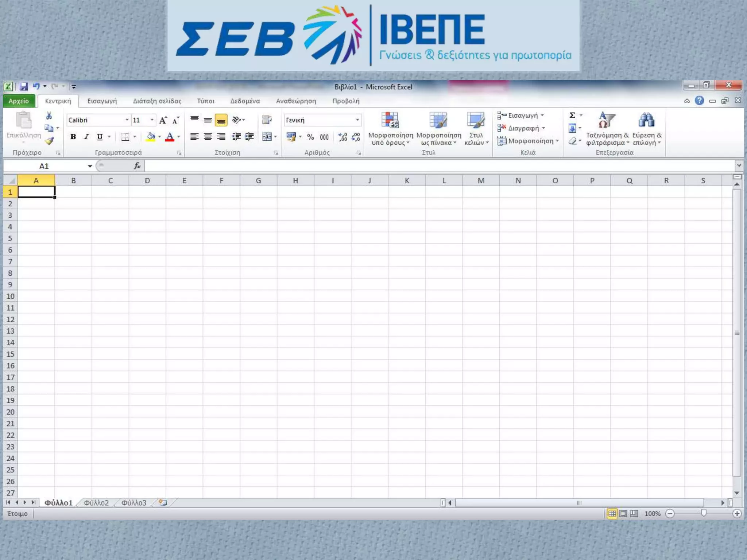This screenshot has height=560, width=747.
Task: Toggle bottom vertical alignment
Action: 221,120
